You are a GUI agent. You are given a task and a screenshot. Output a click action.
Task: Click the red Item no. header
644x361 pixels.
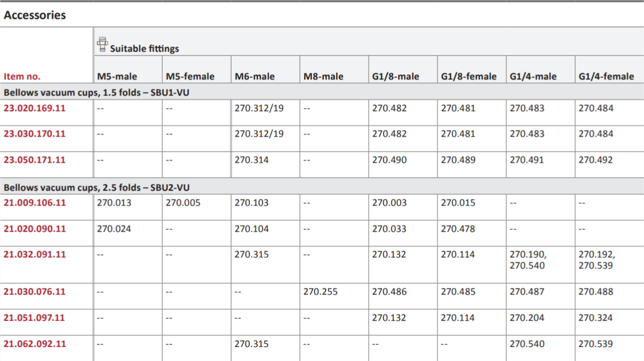(22, 77)
